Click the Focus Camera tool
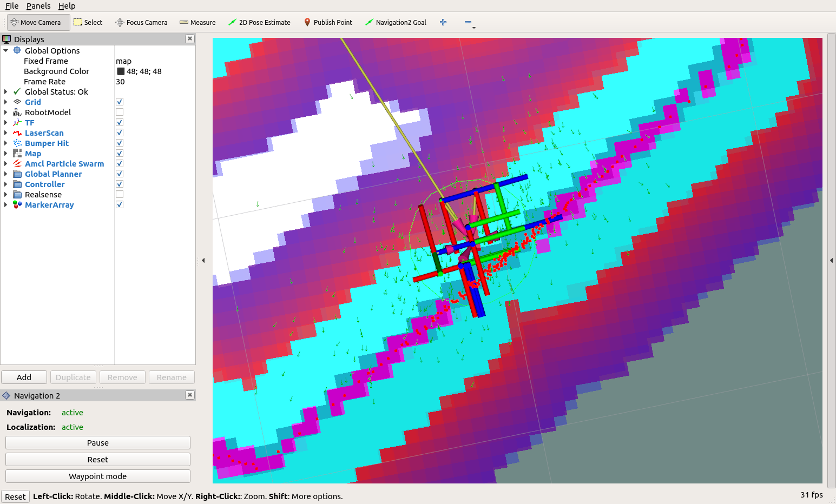This screenshot has width=836, height=504. point(141,22)
